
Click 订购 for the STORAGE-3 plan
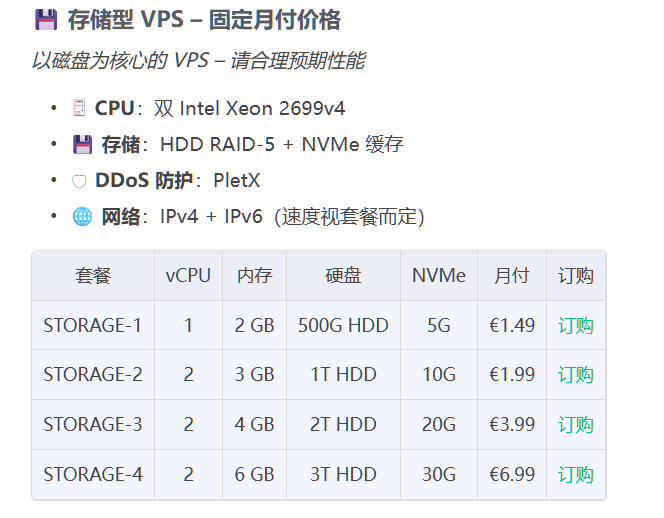tap(575, 425)
